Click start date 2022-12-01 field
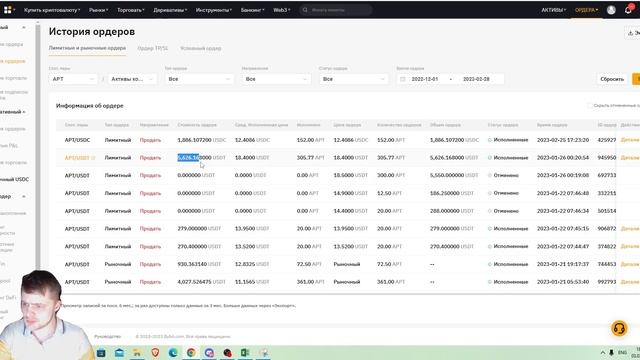Viewport: 640px width, 360px height. point(424,79)
